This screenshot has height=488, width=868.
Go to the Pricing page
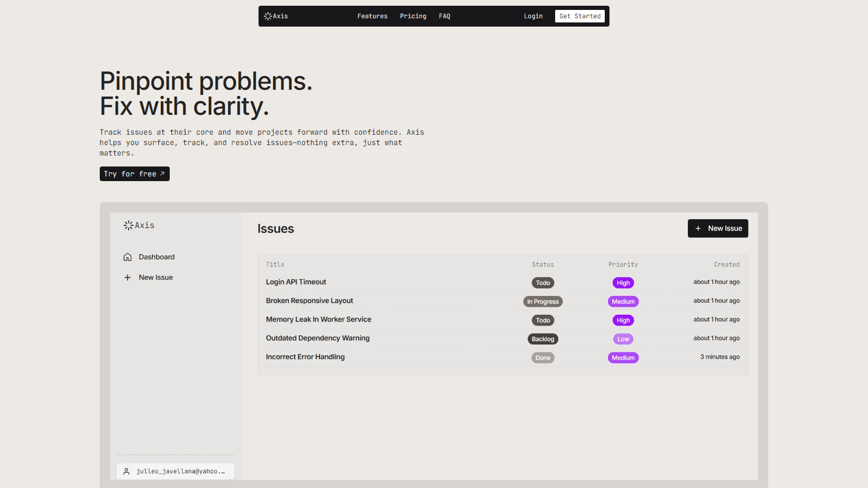point(413,16)
